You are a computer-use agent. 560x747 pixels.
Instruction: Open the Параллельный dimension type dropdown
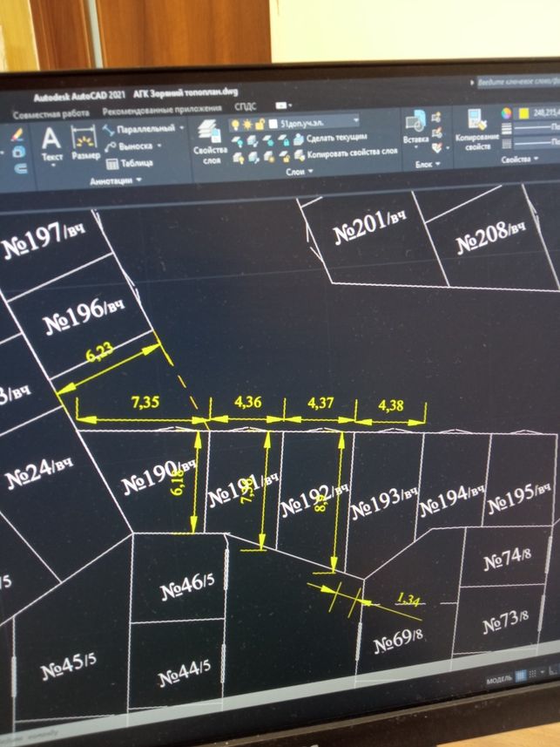pyautogui.click(x=181, y=127)
